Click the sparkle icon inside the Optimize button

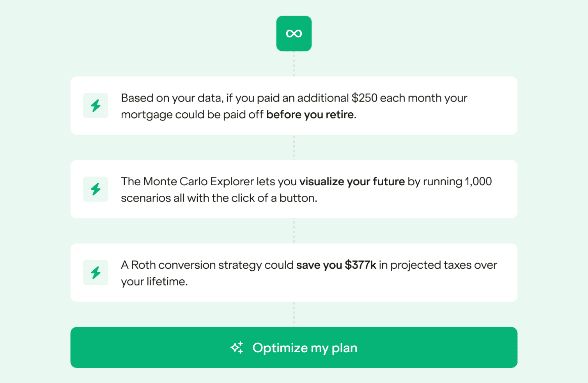[237, 347]
